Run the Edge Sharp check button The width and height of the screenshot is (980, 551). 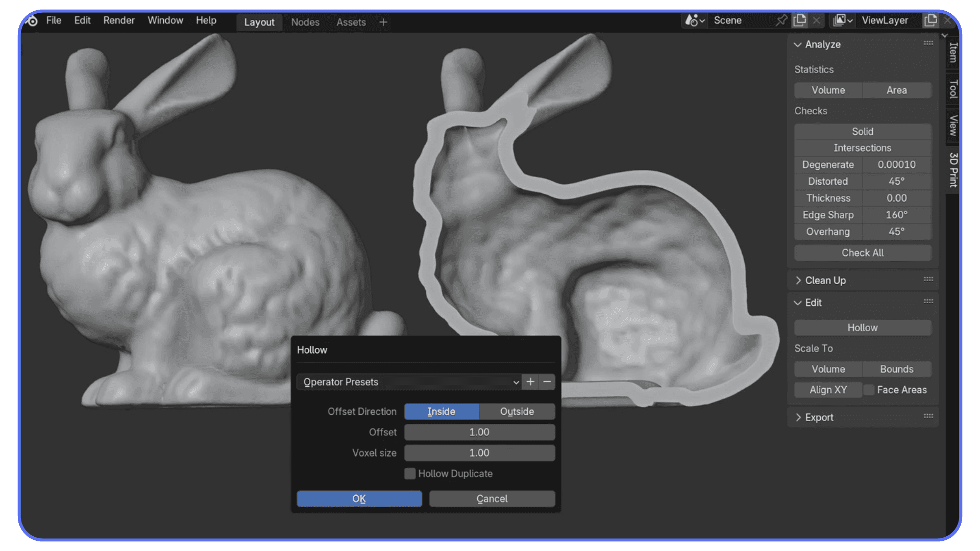click(x=828, y=215)
